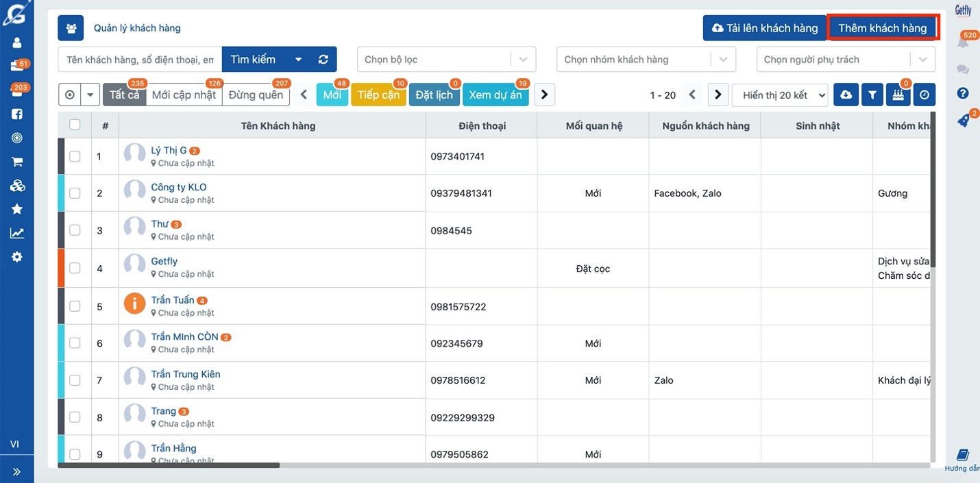Click the shopping cart sidebar icon

(x=16, y=162)
